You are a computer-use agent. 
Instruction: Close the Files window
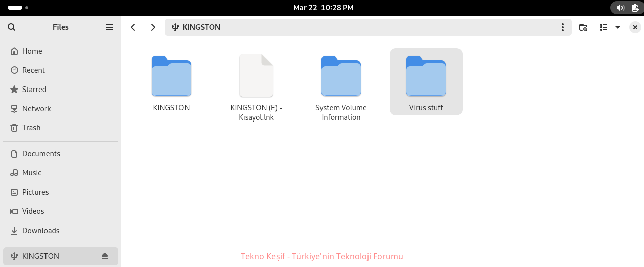pyautogui.click(x=635, y=27)
